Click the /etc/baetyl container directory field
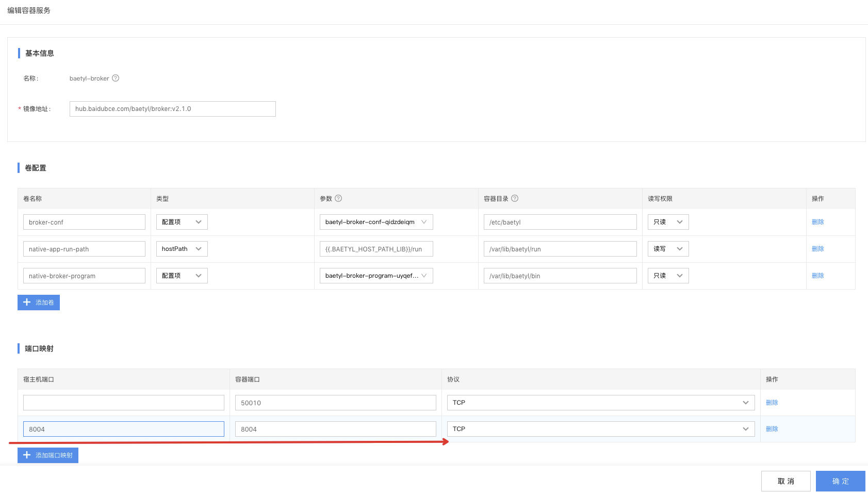The width and height of the screenshot is (868, 493). 560,222
